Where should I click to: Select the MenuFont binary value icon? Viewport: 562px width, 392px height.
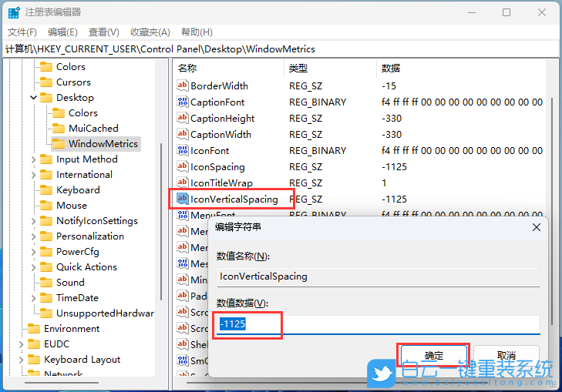click(183, 214)
